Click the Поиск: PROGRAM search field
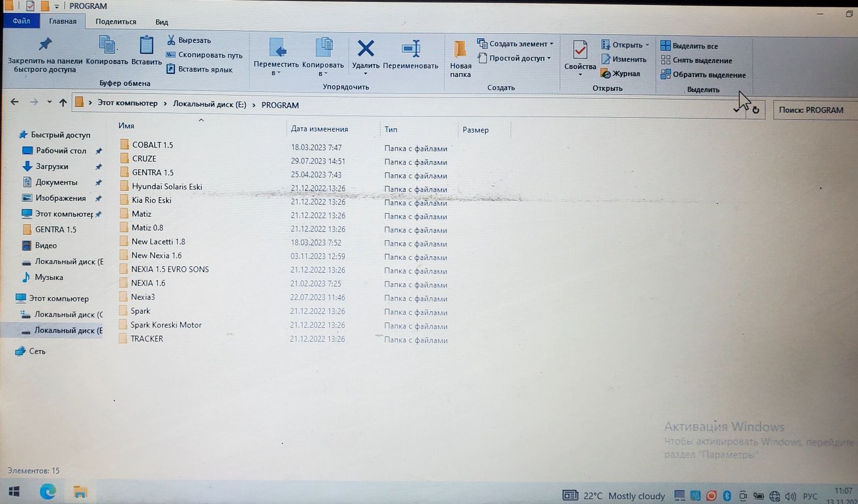 [x=815, y=110]
